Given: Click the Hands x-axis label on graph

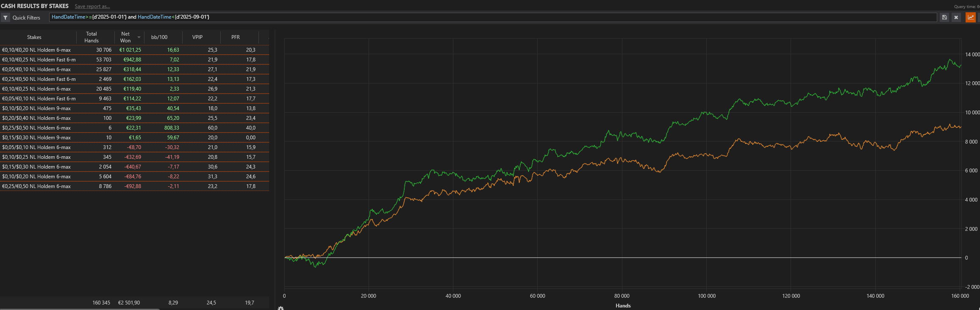Looking at the screenshot, I should click(623, 306).
